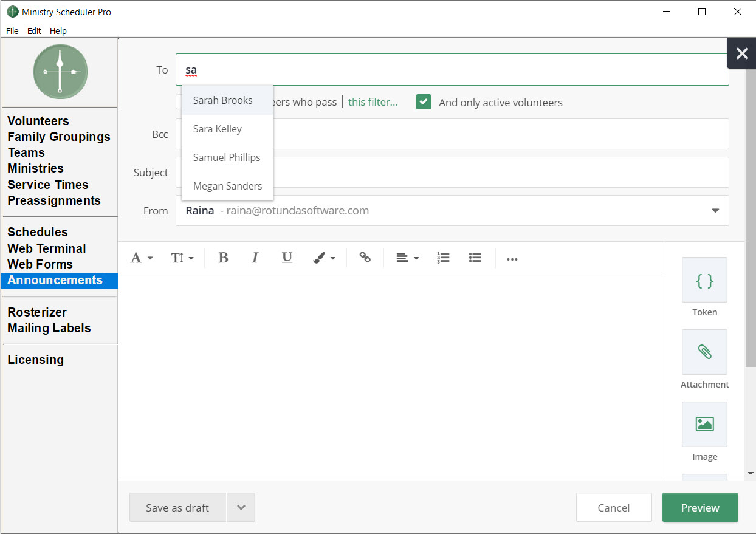Insert numbered list in editor
756x534 pixels.
coord(443,258)
